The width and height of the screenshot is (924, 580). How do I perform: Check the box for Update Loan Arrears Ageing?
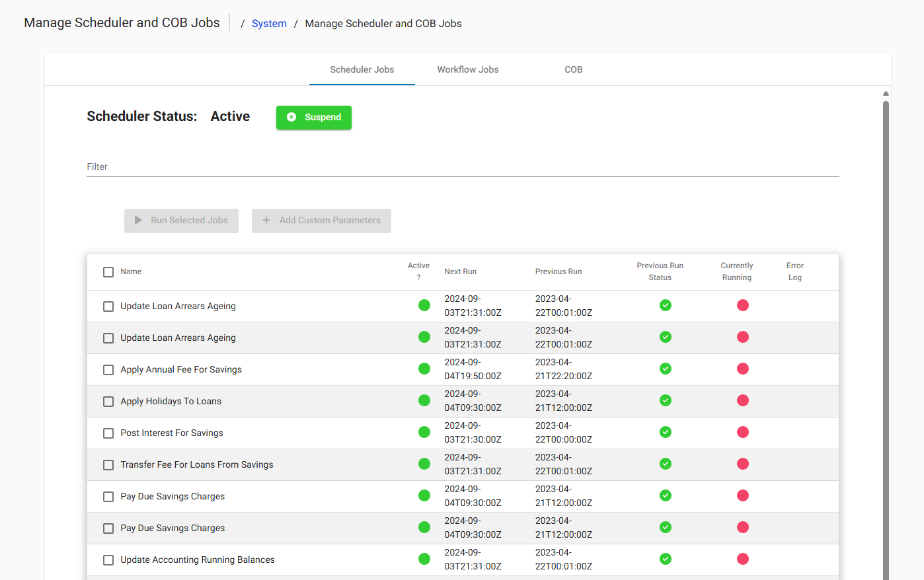[x=108, y=306]
